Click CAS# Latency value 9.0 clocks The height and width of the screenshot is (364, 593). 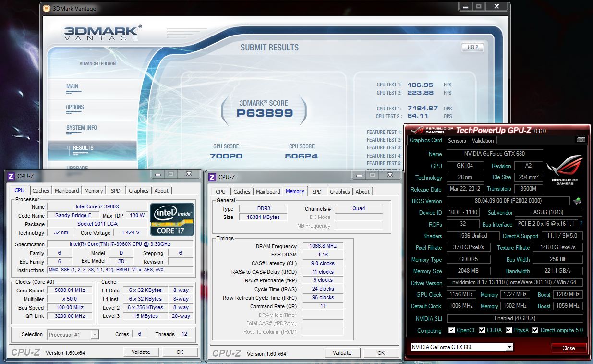click(x=323, y=263)
